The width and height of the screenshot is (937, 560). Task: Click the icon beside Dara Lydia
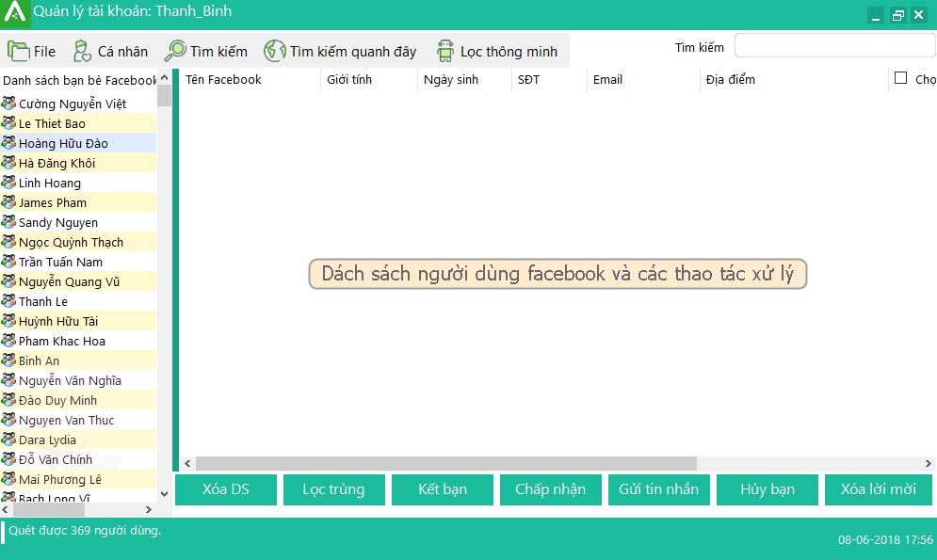pos(8,439)
